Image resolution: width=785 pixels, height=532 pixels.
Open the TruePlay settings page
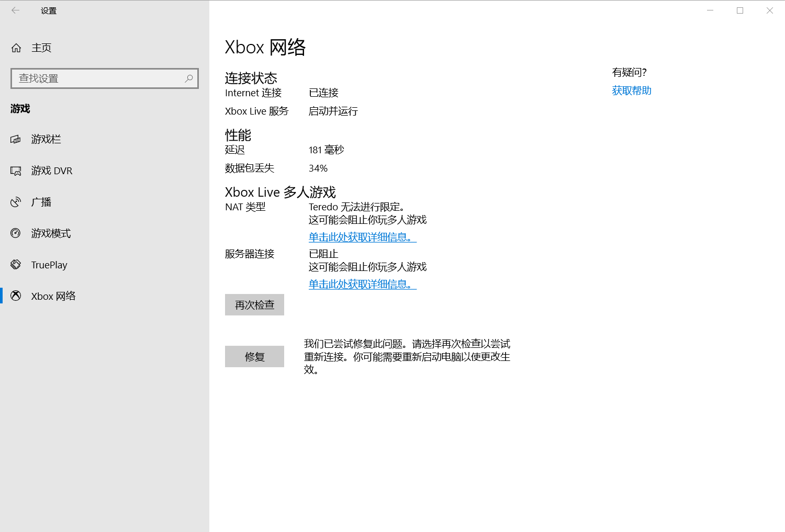[x=105, y=265]
